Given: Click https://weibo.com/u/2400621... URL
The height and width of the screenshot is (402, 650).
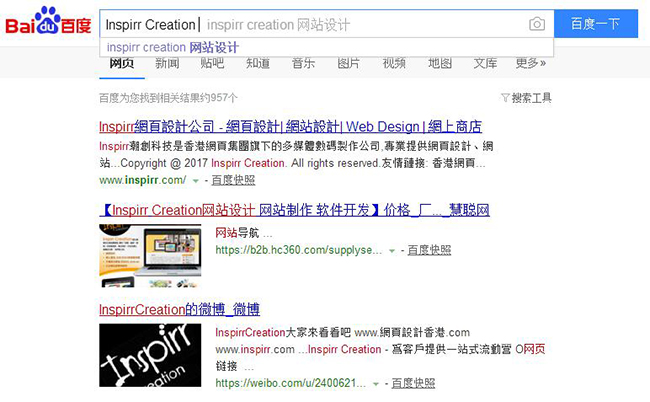Looking at the screenshot, I should (290, 383).
